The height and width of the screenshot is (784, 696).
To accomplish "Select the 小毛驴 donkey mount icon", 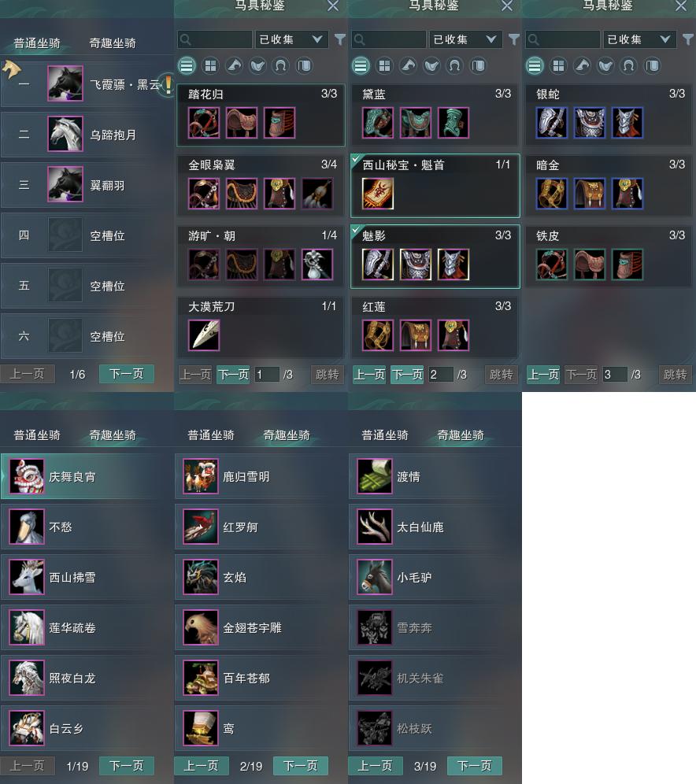I will coord(375,577).
